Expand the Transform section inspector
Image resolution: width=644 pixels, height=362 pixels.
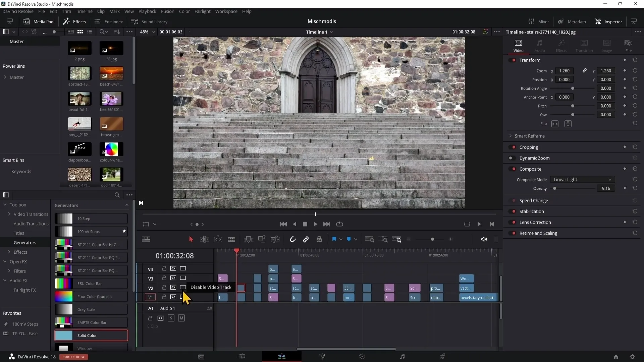coord(530,60)
